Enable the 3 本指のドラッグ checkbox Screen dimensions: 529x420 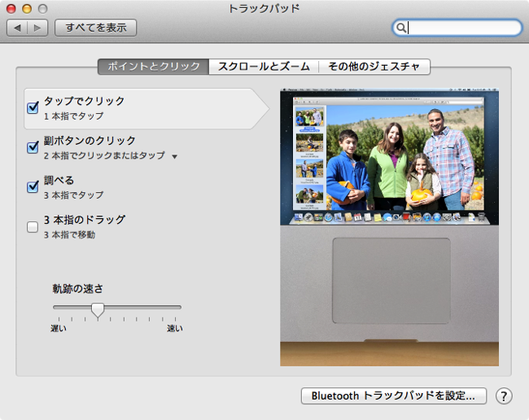coord(33,227)
